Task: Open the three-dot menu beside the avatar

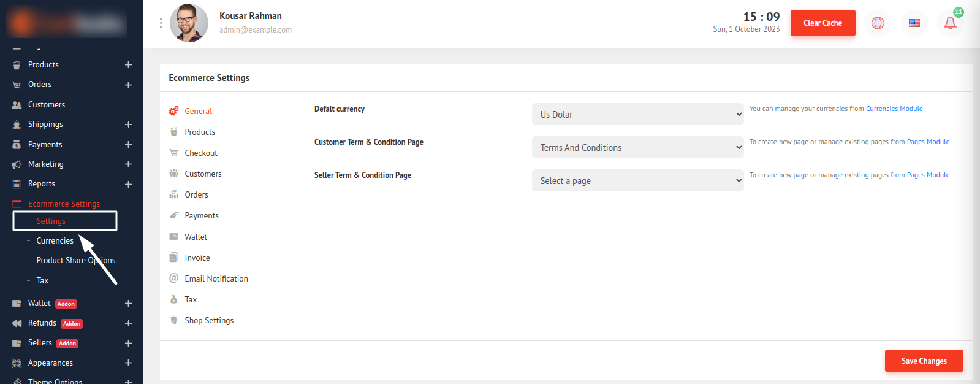Action: 161,23
